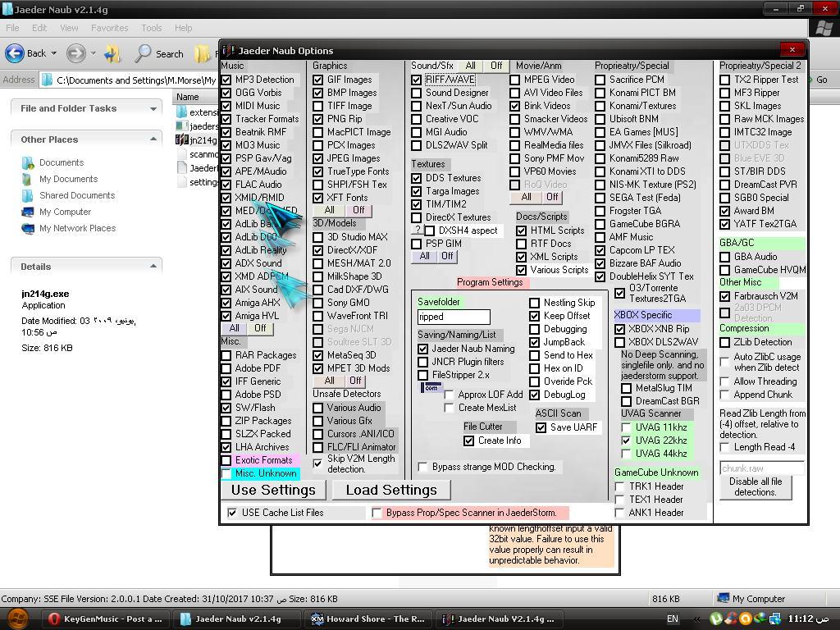
Task: Click the Forward arrow icon in Explorer
Action: pos(75,53)
